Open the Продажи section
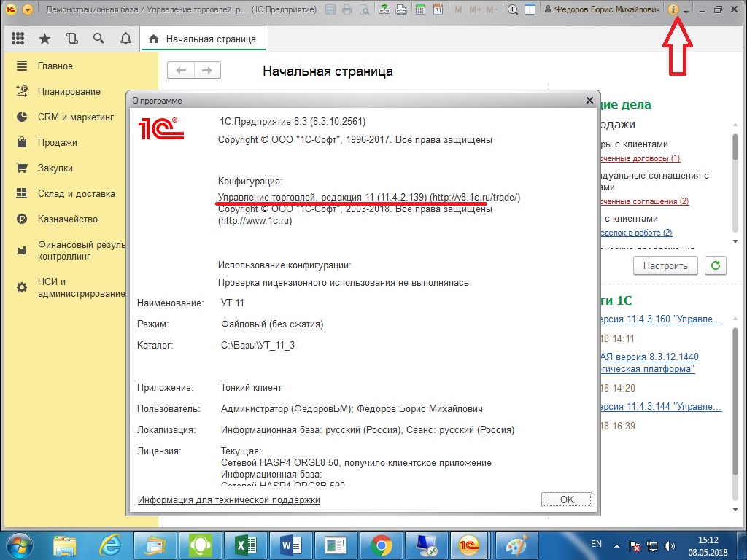This screenshot has height=560, width=747. 57,143
